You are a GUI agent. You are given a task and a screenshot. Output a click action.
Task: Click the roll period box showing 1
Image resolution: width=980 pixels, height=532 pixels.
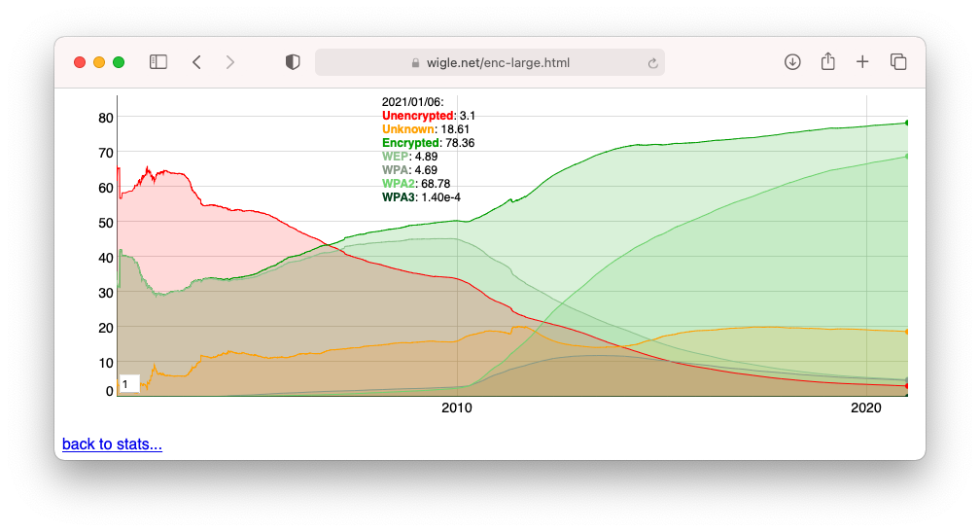129,384
